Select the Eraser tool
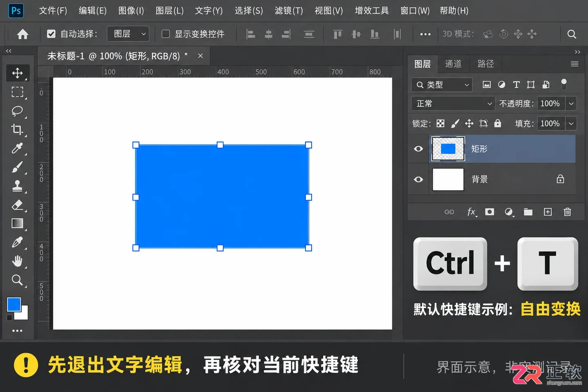588x392 pixels. tap(17, 205)
